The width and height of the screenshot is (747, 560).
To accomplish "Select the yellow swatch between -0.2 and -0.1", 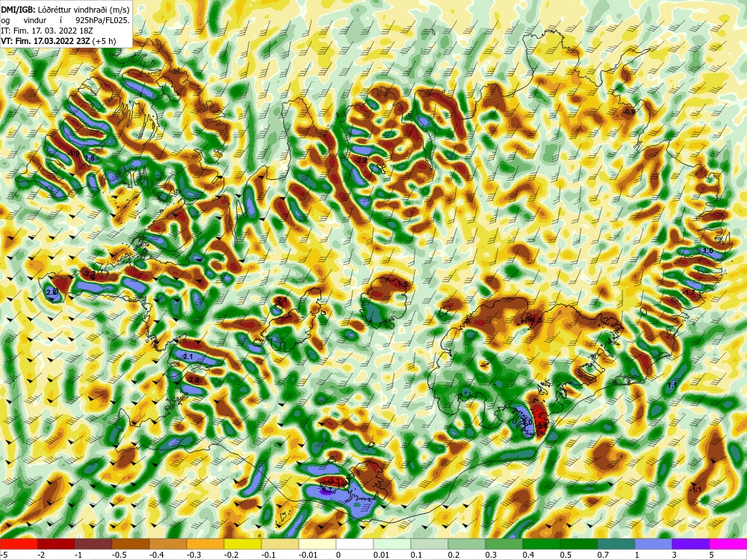I will click(243, 544).
